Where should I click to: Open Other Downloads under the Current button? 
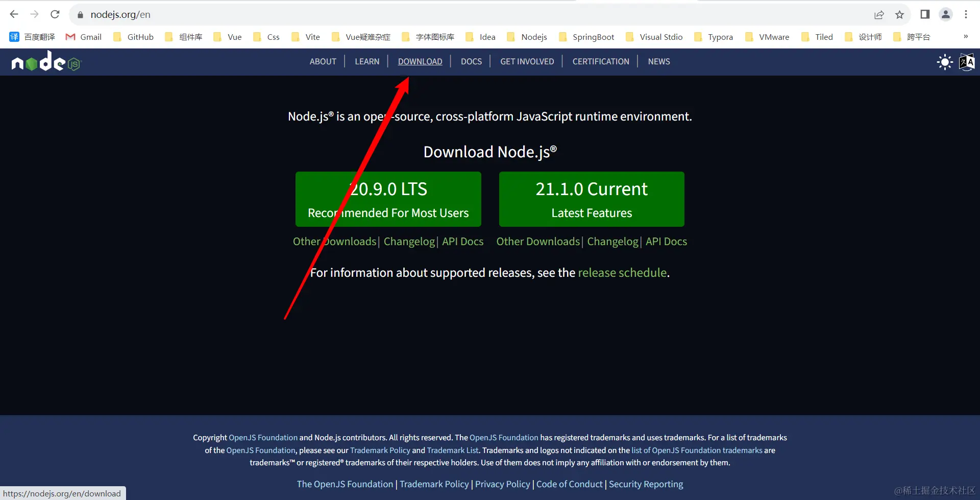pos(538,242)
